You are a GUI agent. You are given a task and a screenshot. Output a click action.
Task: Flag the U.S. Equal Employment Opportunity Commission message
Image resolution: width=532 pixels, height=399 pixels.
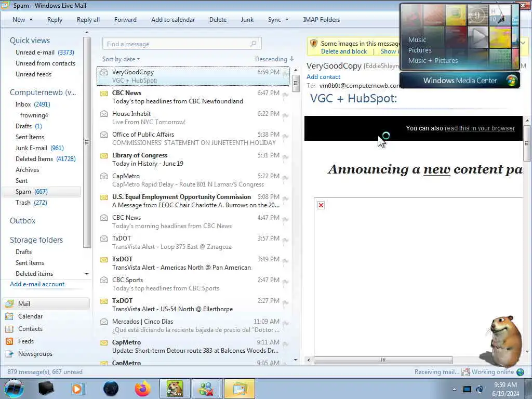click(285, 199)
